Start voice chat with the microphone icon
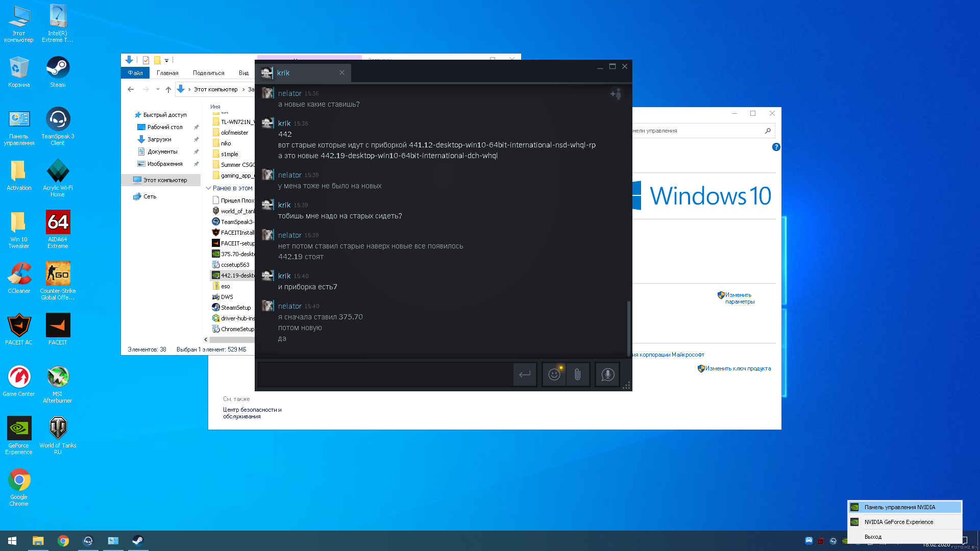980x551 pixels. (x=607, y=374)
